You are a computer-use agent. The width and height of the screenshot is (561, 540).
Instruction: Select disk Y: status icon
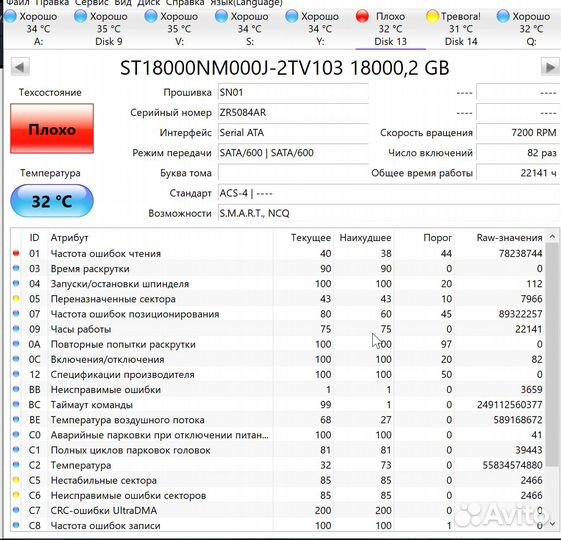click(x=292, y=16)
